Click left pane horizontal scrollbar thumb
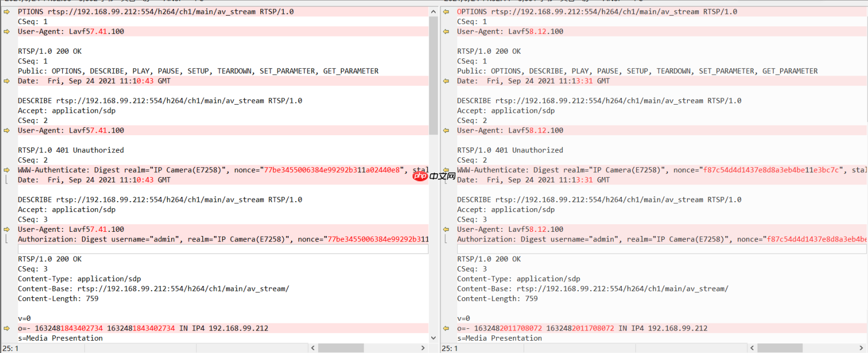The image size is (868, 353). (x=341, y=348)
